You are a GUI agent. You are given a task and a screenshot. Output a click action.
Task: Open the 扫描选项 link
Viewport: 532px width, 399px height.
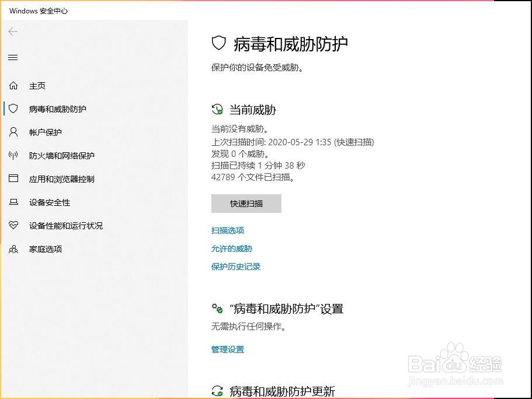click(228, 230)
